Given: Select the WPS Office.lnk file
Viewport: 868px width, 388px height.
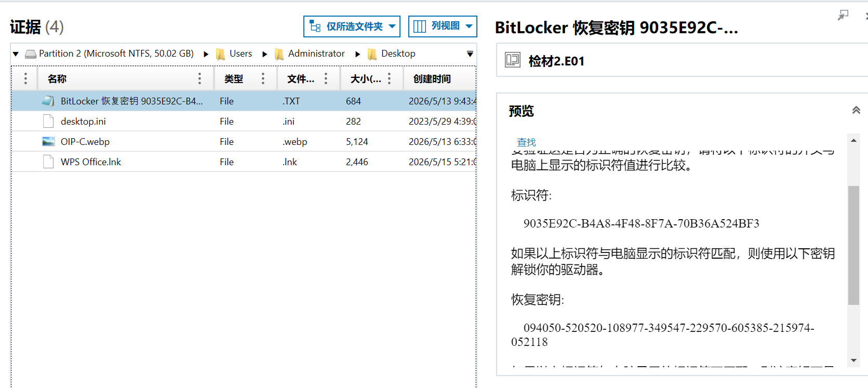Looking at the screenshot, I should (x=91, y=162).
